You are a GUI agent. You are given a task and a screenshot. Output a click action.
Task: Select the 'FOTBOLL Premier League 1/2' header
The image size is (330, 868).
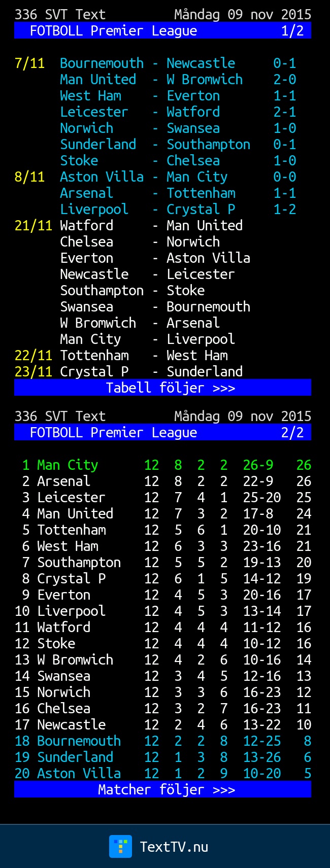pos(162,30)
